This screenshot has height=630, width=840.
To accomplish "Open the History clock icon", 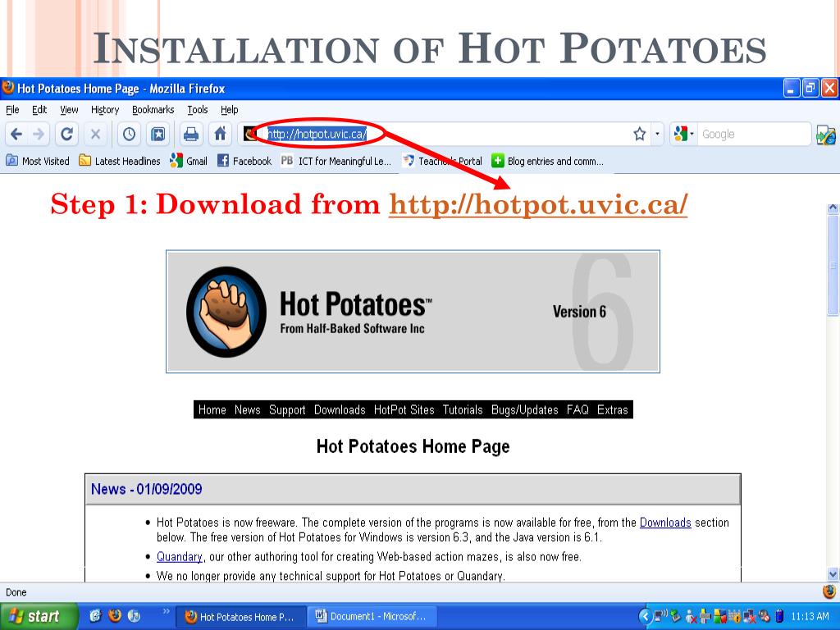I will tap(129, 134).
